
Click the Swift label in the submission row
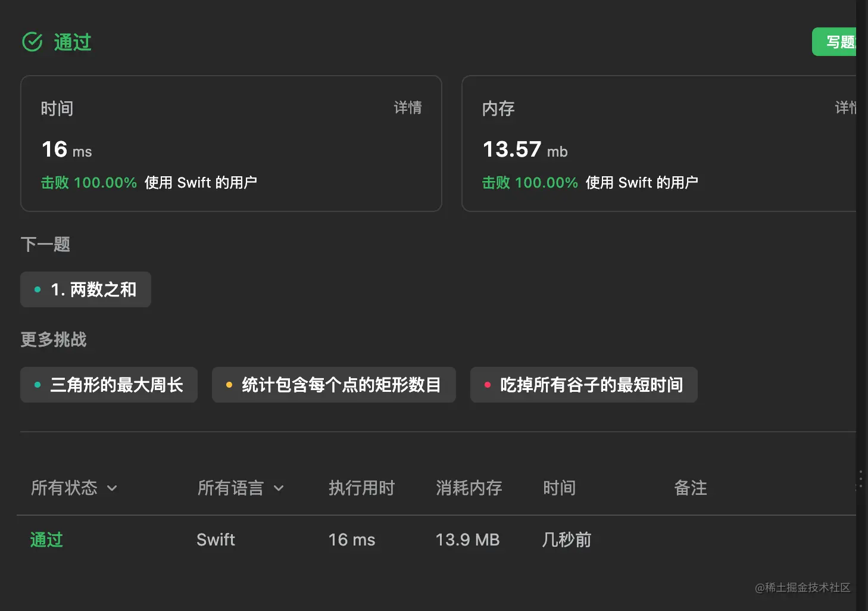[x=216, y=540]
